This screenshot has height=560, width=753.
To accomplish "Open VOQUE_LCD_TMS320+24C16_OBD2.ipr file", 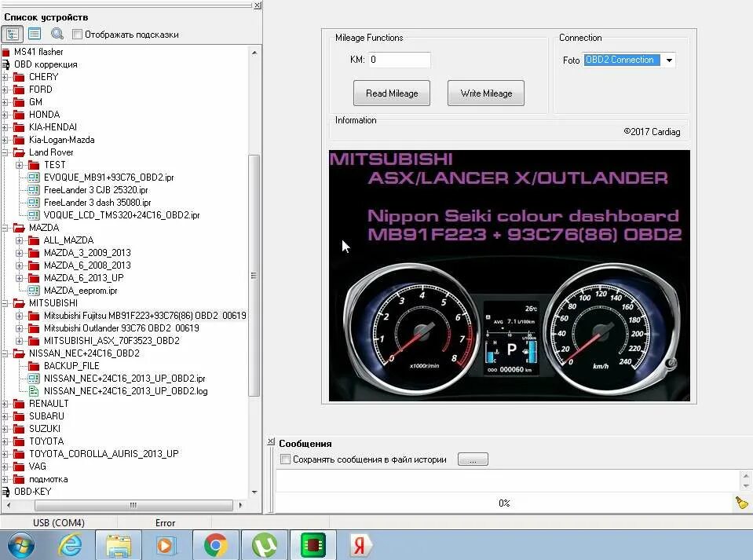I will [122, 215].
